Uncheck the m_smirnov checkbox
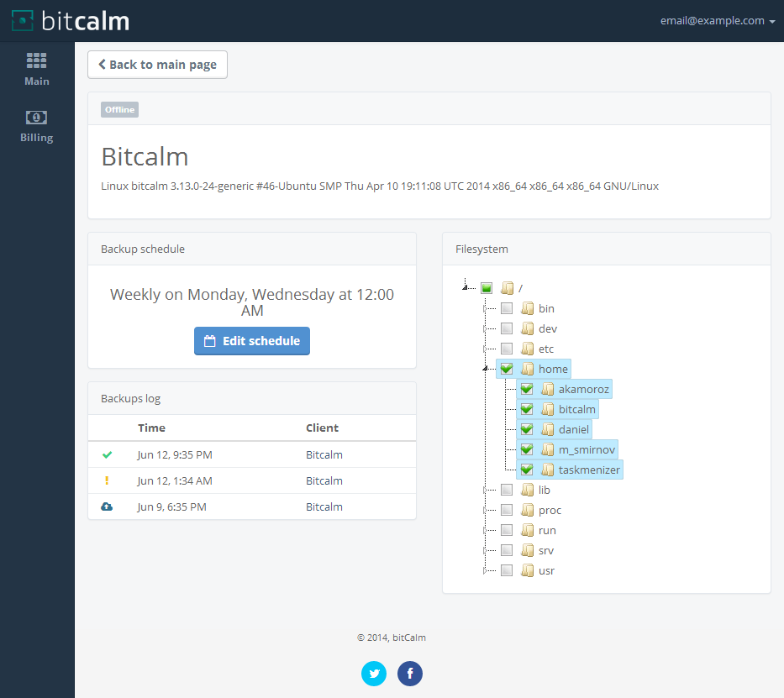The width and height of the screenshot is (784, 698). (x=527, y=449)
